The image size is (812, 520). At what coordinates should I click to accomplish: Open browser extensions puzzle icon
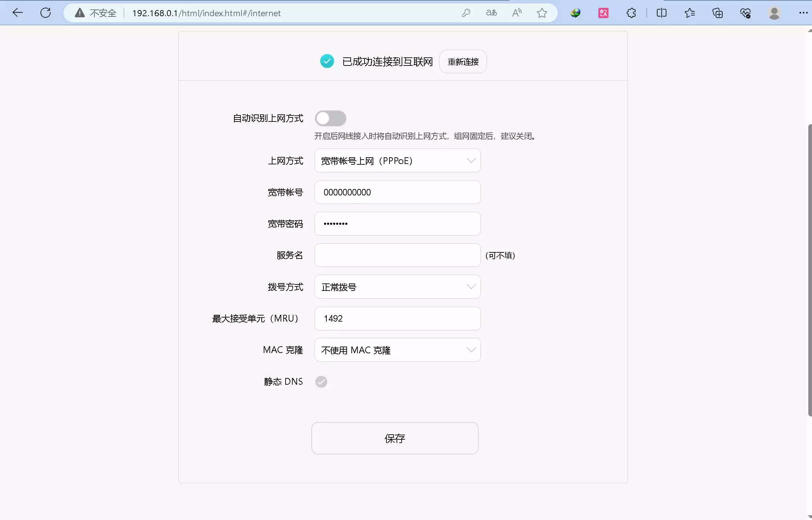(631, 13)
